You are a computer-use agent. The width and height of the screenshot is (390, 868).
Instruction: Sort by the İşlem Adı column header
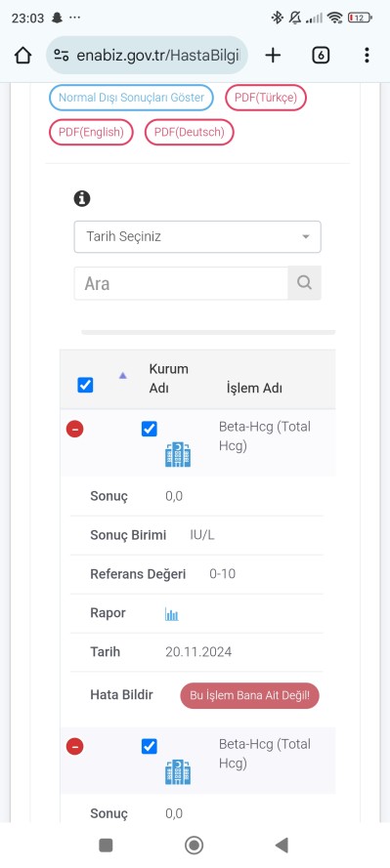click(x=254, y=388)
